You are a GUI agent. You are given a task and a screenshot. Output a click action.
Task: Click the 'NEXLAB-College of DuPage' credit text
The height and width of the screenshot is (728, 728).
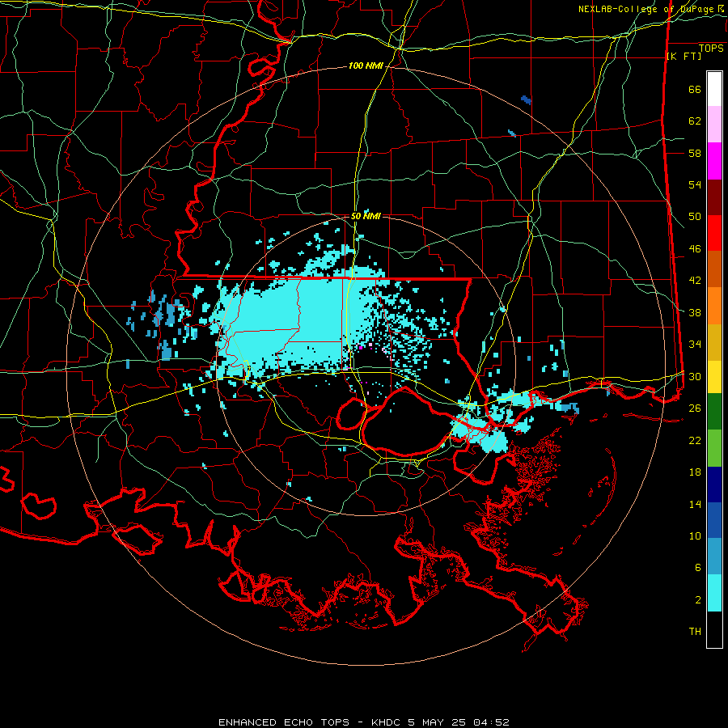647,9
